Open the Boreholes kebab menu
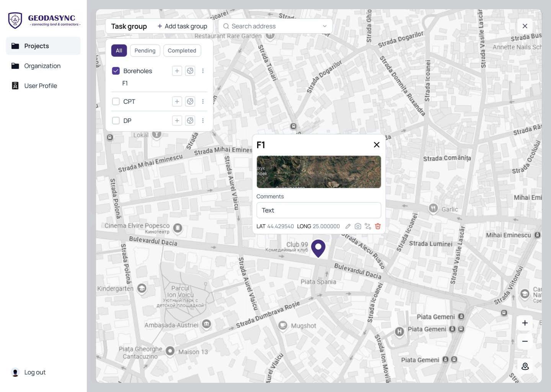Image resolution: width=551 pixels, height=392 pixels. 203,71
